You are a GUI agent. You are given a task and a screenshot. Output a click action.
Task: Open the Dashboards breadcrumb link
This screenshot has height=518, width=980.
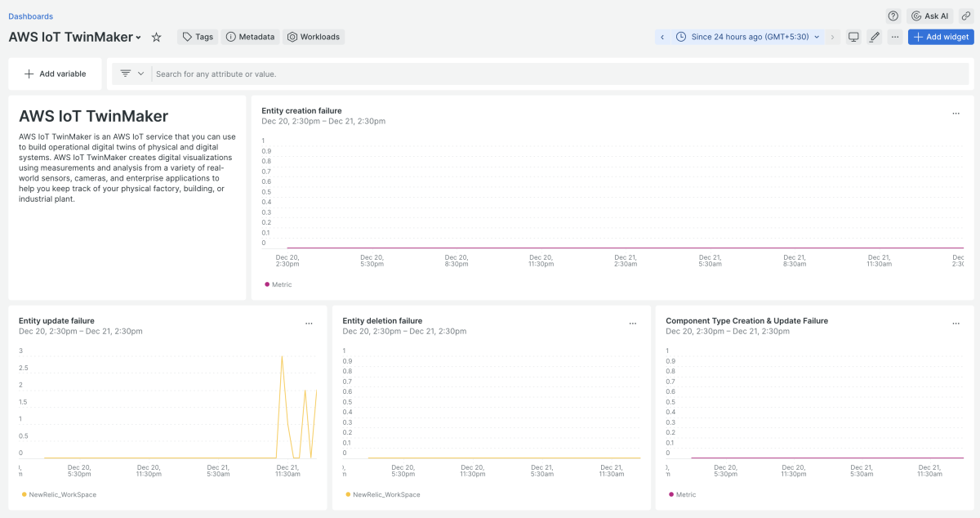pyautogui.click(x=30, y=16)
